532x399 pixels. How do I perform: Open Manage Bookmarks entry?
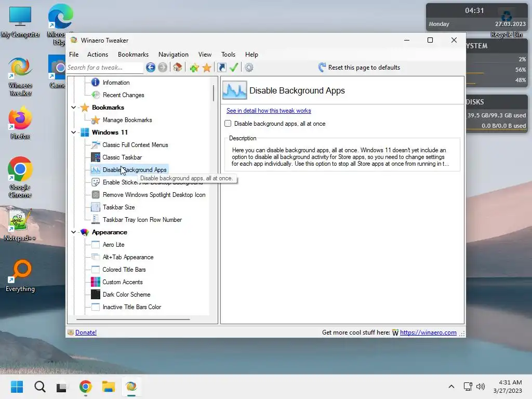[127, 120]
